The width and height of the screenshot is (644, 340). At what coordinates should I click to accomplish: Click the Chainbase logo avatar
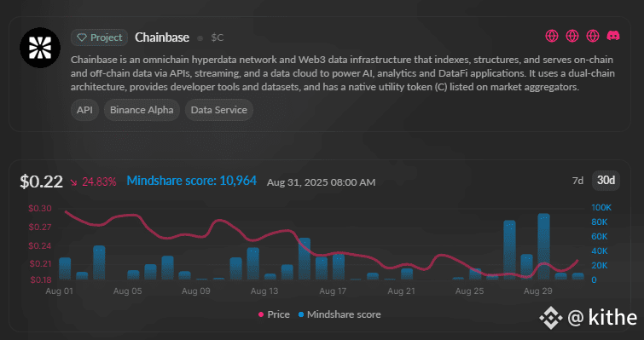pyautogui.click(x=40, y=48)
